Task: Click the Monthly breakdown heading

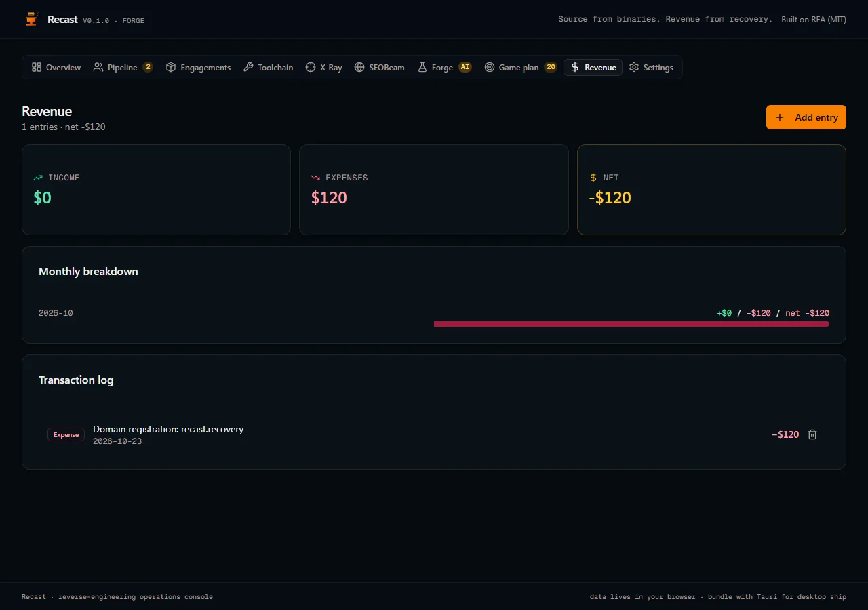Action: point(88,272)
